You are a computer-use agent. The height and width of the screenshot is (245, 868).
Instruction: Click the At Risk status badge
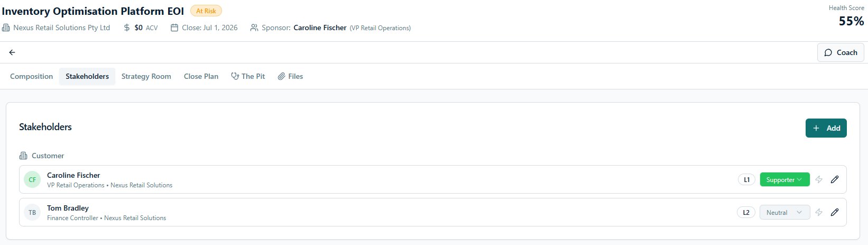click(206, 11)
